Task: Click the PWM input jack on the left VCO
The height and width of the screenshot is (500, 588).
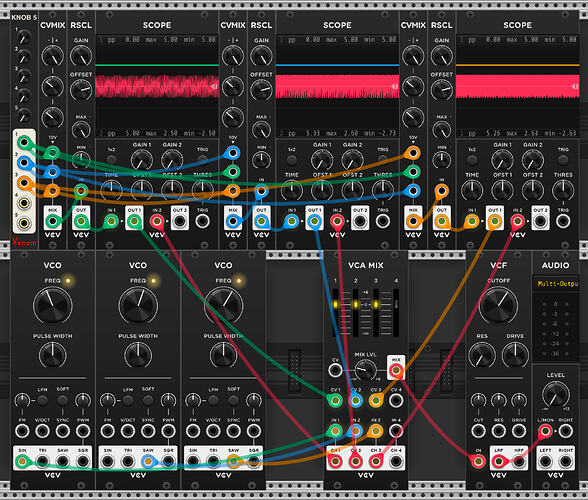Action: 83,431
